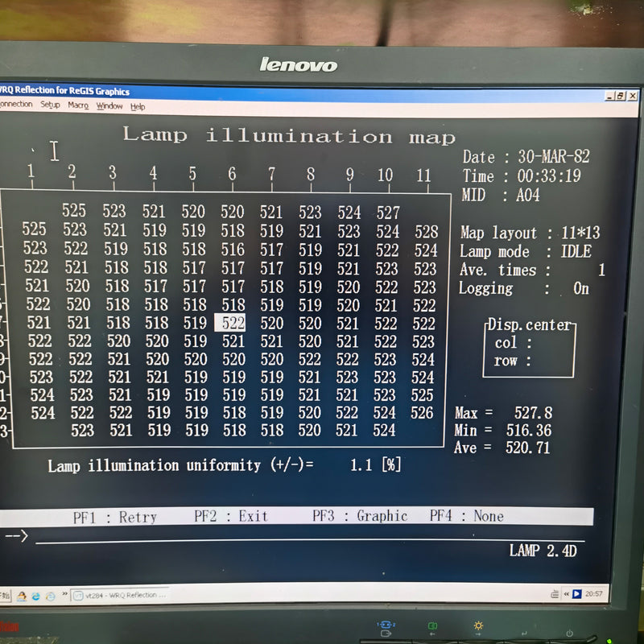The height and width of the screenshot is (644, 644).
Task: Click the third quick launch icon after Internet Explorer
Action: (50, 596)
